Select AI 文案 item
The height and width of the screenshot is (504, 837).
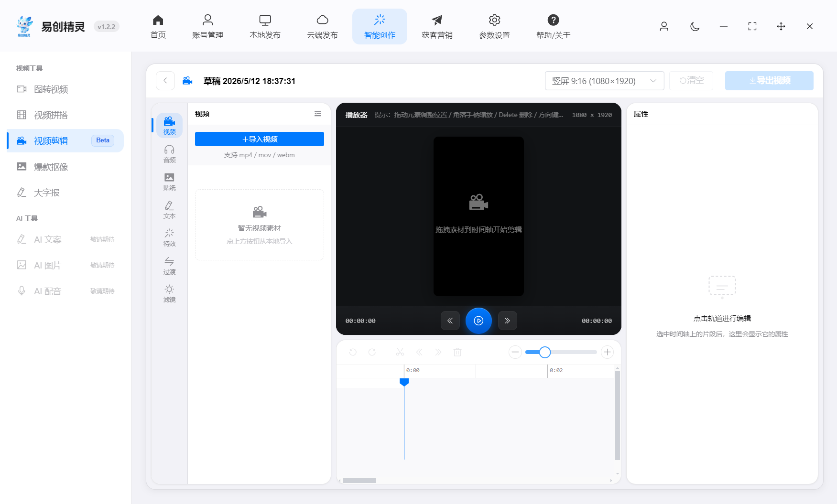pos(65,239)
